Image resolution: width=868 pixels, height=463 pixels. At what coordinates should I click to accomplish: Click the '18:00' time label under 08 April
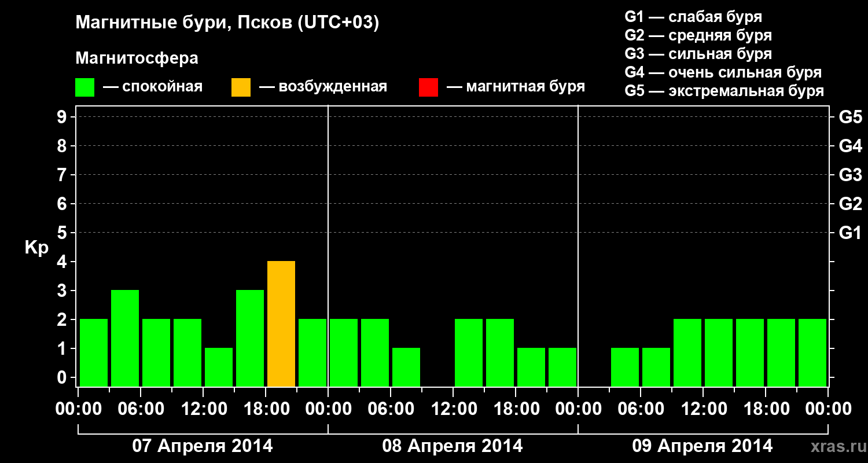516,409
